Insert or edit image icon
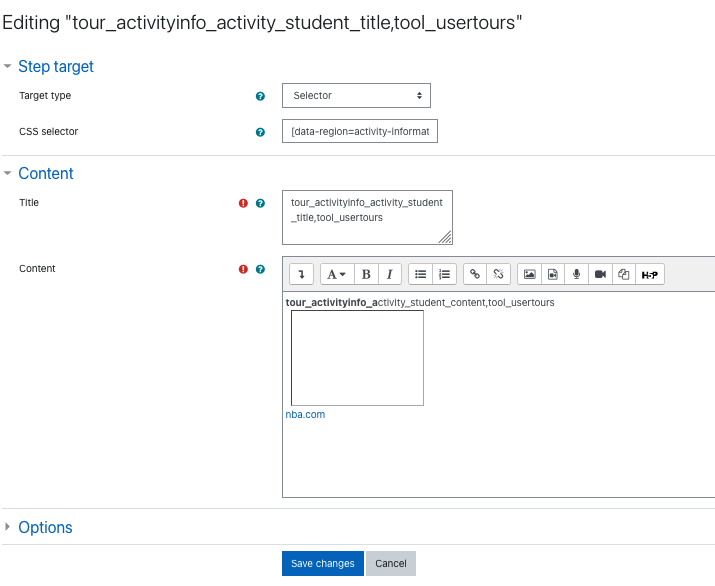 (529, 274)
